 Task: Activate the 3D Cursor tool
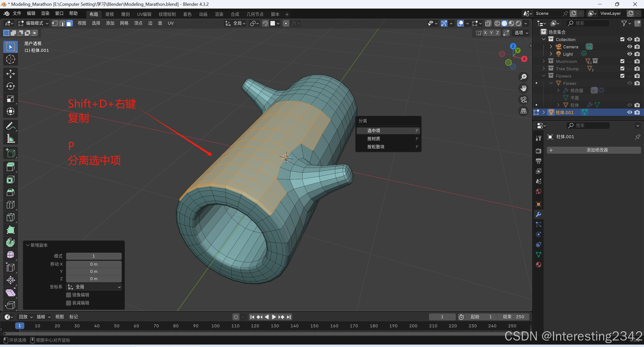pos(10,59)
